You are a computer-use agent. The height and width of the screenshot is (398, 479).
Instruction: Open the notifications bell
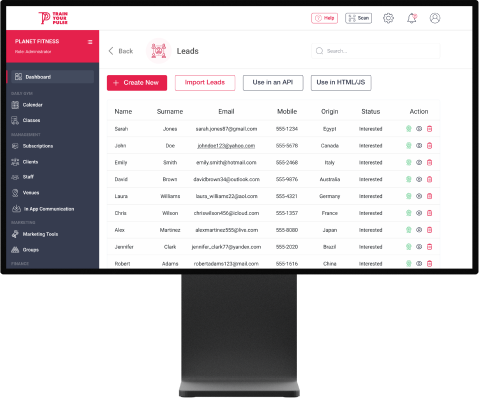[412, 18]
